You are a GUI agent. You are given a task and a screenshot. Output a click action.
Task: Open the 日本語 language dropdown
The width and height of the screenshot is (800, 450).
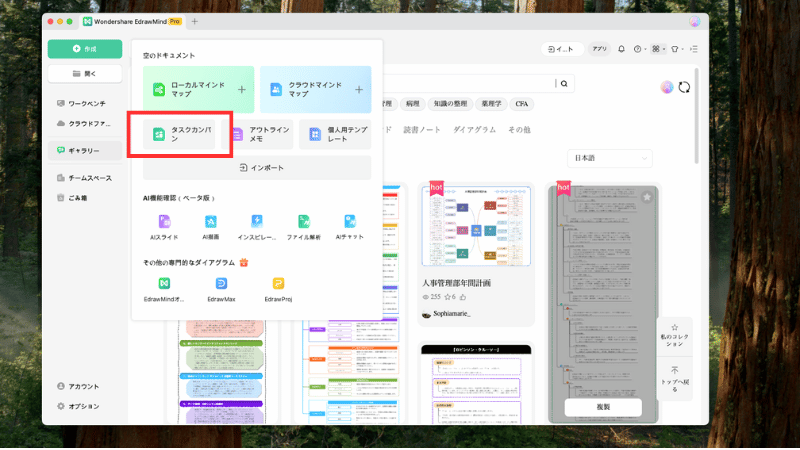tap(610, 158)
